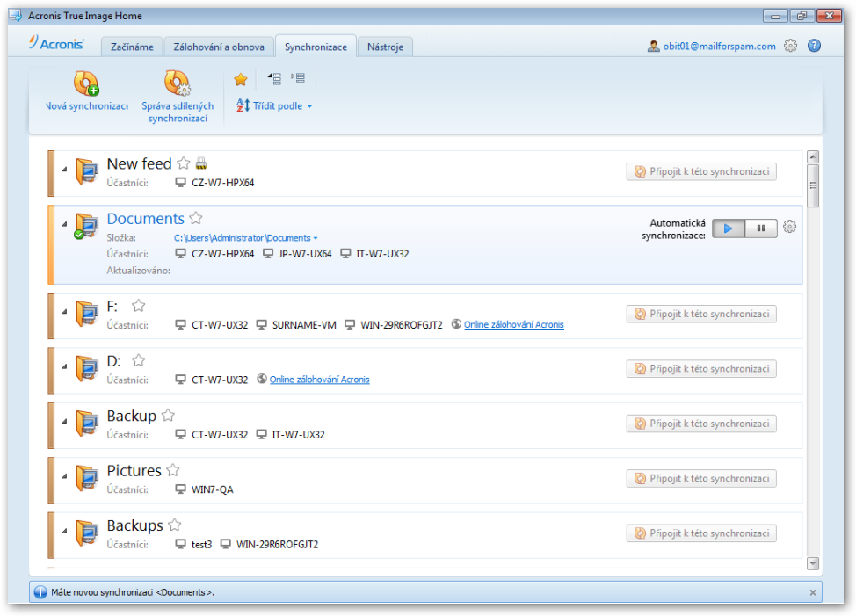Collapse the Pictures item

click(x=64, y=475)
